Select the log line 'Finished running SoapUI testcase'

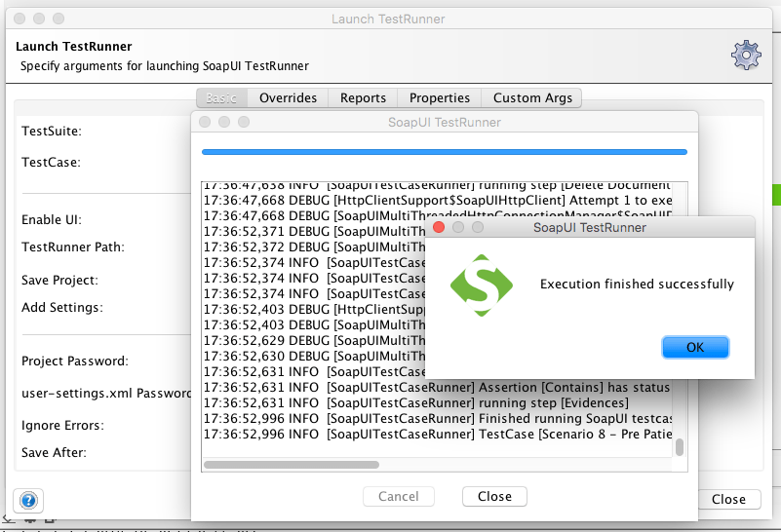(x=438, y=419)
